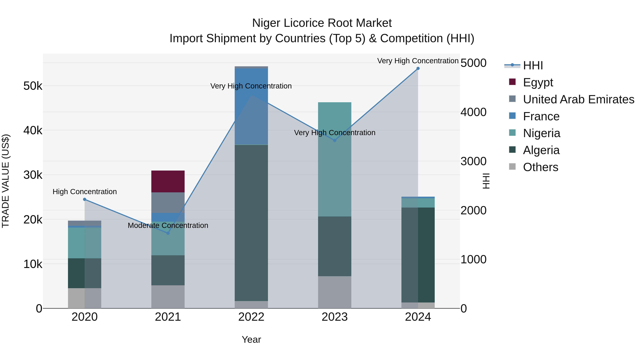Click 2023 'Very High Concentration' annotation
The width and height of the screenshot is (644, 362).
pyautogui.click(x=335, y=133)
